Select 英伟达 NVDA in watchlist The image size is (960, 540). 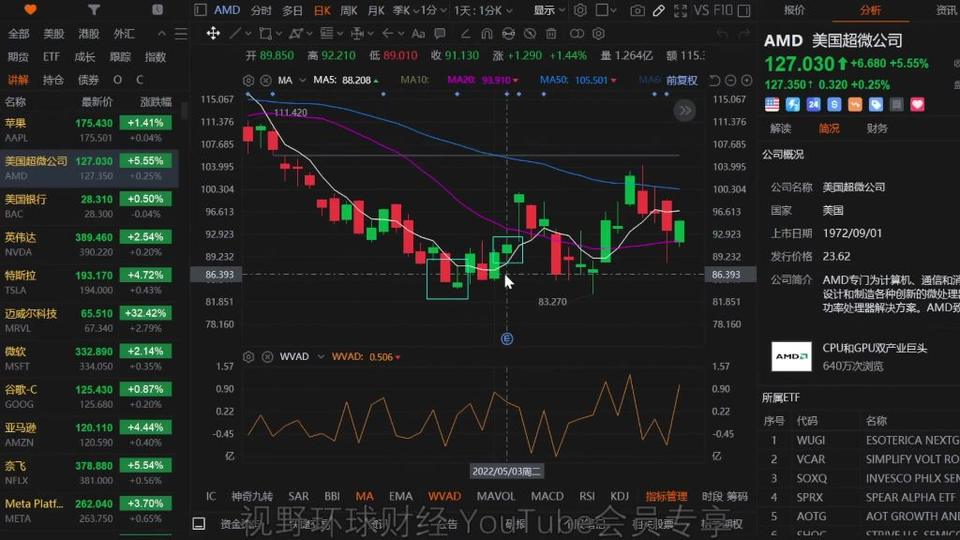point(89,244)
